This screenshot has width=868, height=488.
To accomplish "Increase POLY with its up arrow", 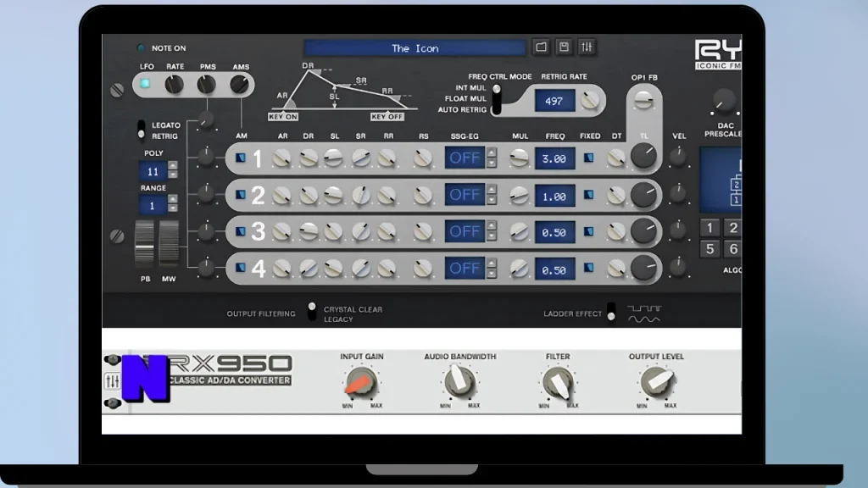I will pyautogui.click(x=173, y=165).
